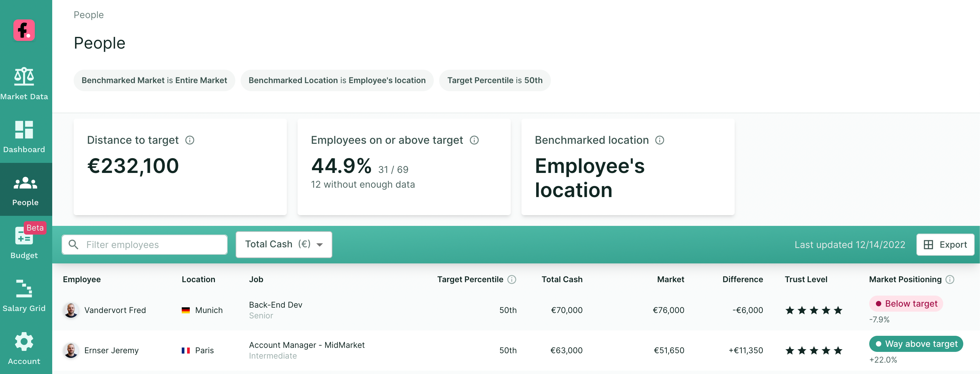
Task: Open the Budget beta feature
Action: [x=24, y=242]
